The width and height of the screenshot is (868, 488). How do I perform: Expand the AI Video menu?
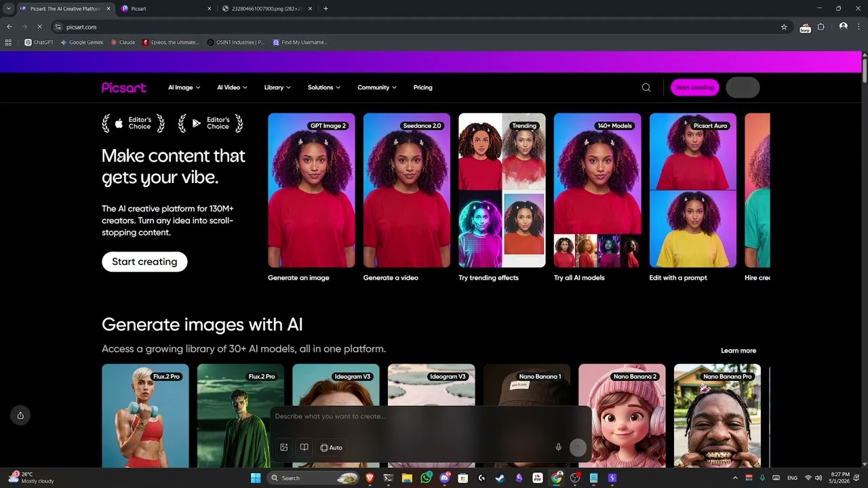click(232, 87)
